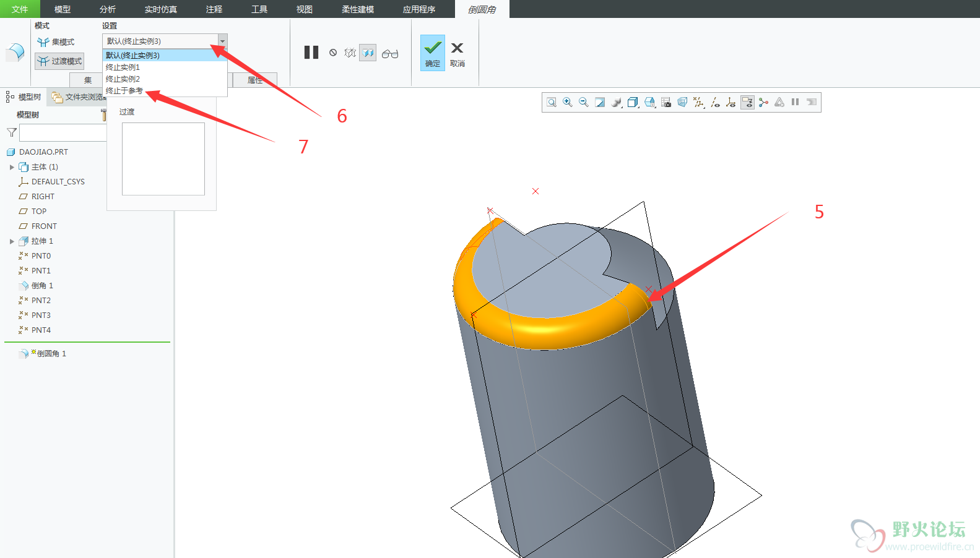Open the 文件 menu

[x=20, y=9]
